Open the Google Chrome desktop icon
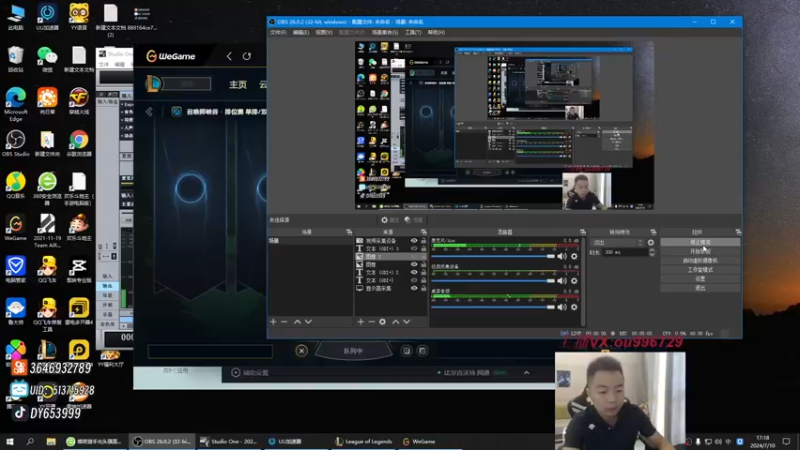Screen dimensions: 800x450 (79, 143)
